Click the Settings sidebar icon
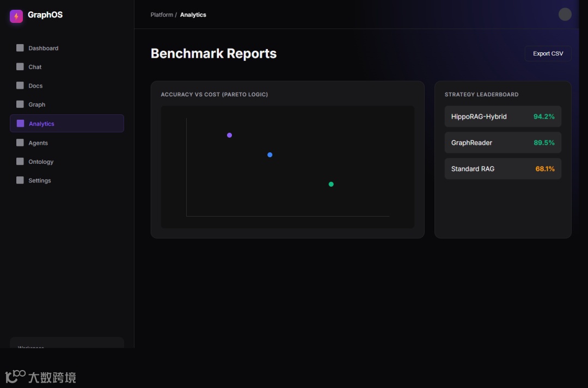The image size is (588, 388). pyautogui.click(x=20, y=180)
